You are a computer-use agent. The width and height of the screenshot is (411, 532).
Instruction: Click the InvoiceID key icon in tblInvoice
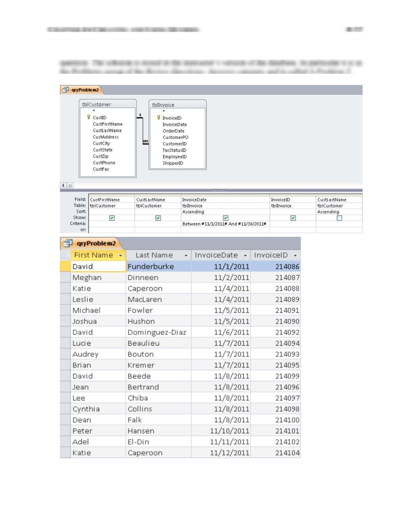click(159, 118)
